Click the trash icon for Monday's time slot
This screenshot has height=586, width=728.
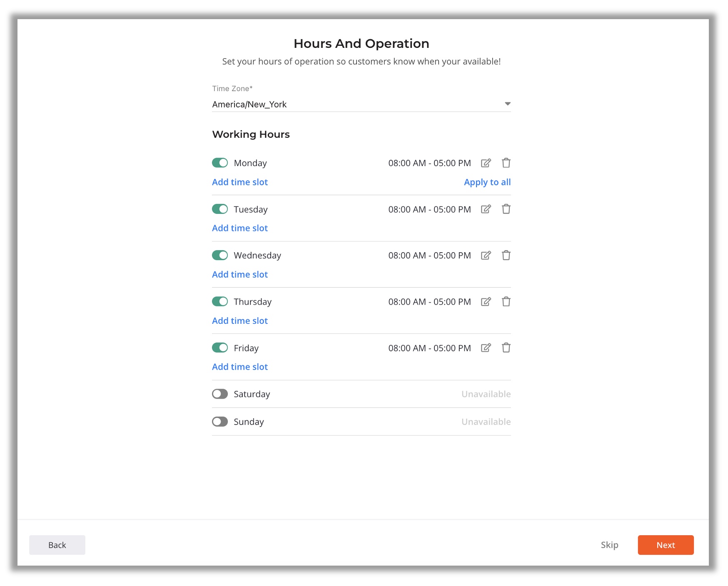click(x=506, y=163)
